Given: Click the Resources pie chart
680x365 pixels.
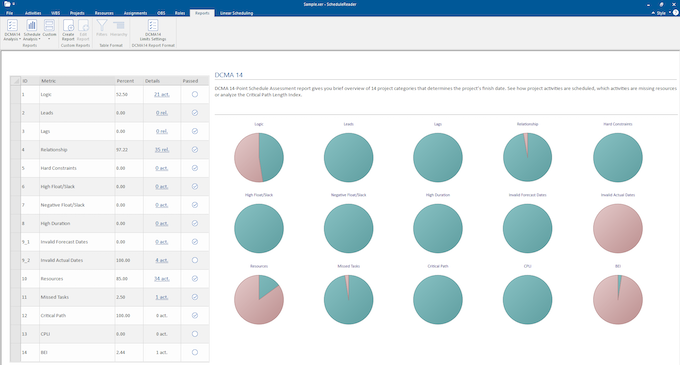Looking at the screenshot, I should (x=259, y=300).
